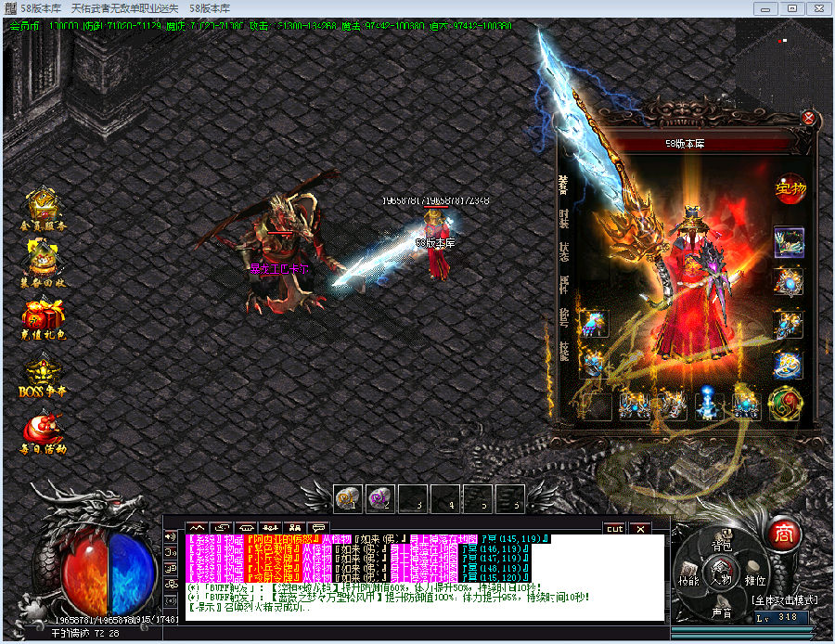Use the purple stone in hotbar slot 2

(380, 499)
